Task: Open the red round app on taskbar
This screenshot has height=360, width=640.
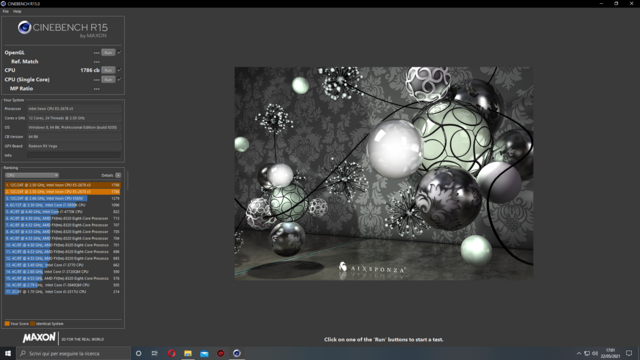Action: 220,353
